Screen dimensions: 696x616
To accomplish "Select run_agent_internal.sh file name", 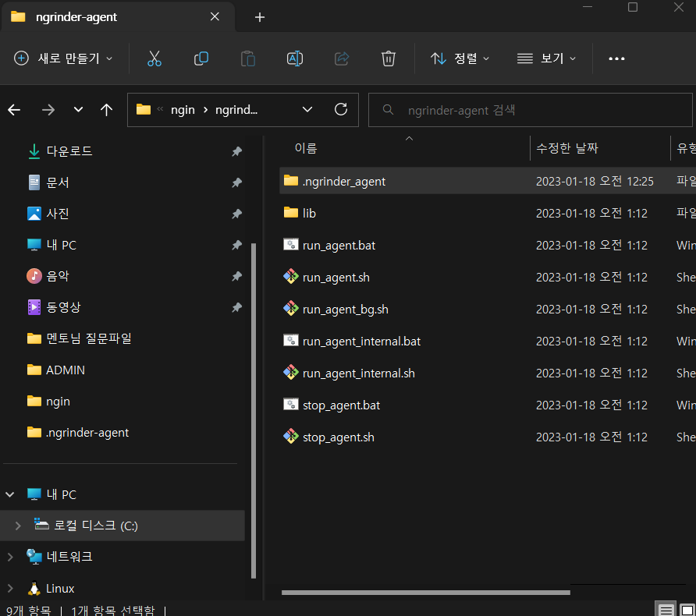I will pos(359,373).
